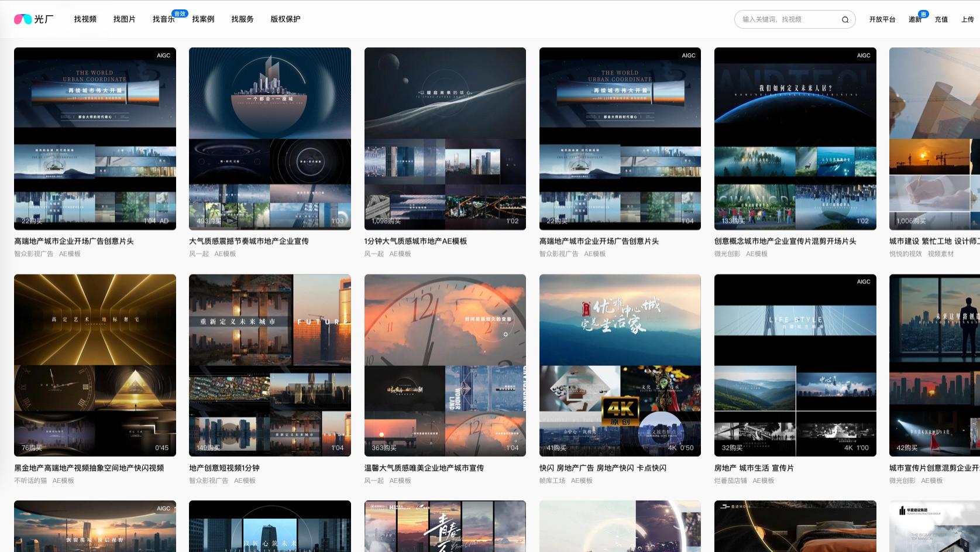This screenshot has height=552, width=980.
Task: Open the 找视频 menu
Action: pos(85,19)
